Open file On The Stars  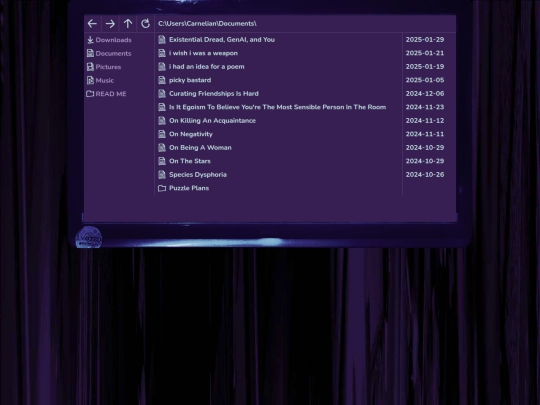point(190,161)
